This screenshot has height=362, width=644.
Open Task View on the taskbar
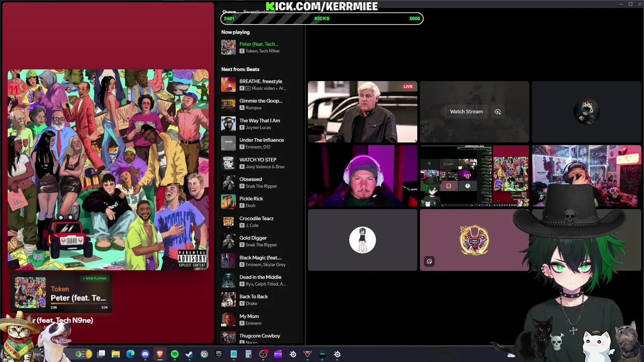point(101,354)
